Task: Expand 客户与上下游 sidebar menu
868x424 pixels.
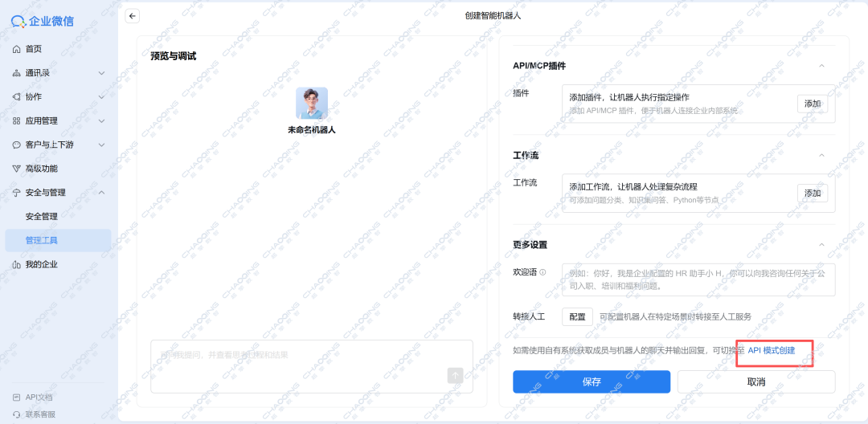Action: coord(101,145)
